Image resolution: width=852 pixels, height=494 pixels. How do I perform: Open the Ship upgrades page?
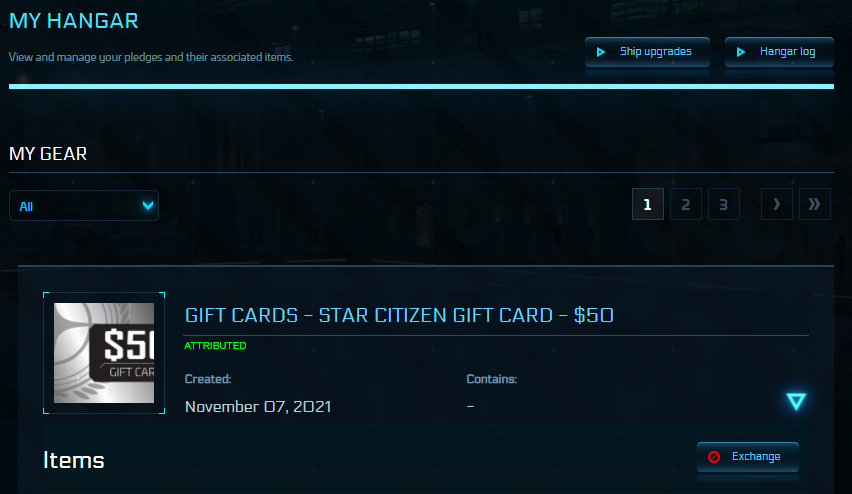point(647,52)
